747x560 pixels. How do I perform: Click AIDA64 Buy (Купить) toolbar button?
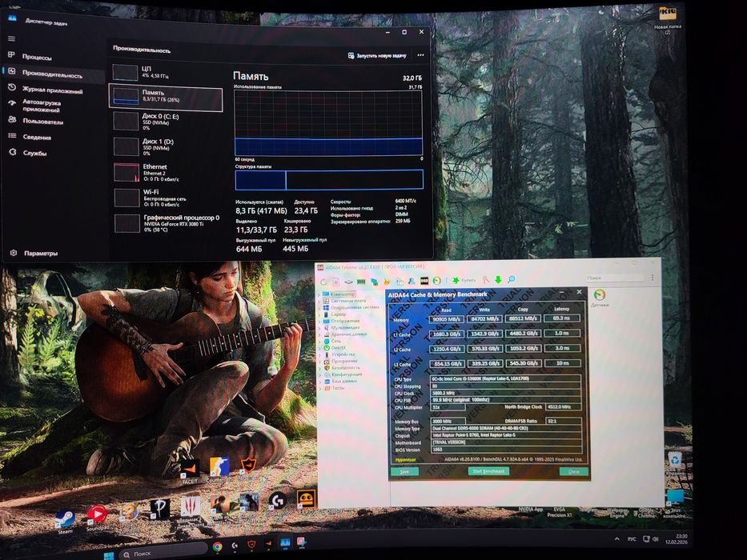[x=464, y=280]
